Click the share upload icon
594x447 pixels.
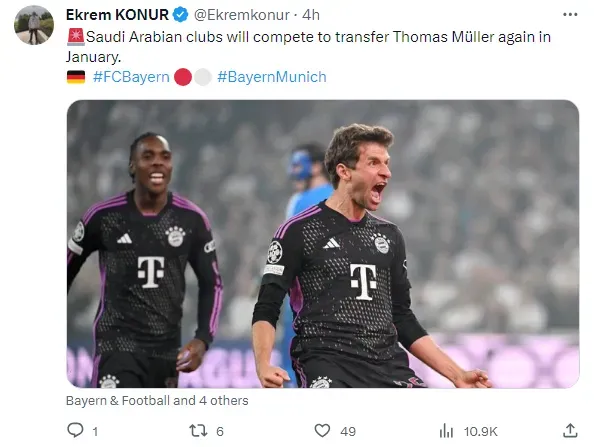[x=570, y=430]
